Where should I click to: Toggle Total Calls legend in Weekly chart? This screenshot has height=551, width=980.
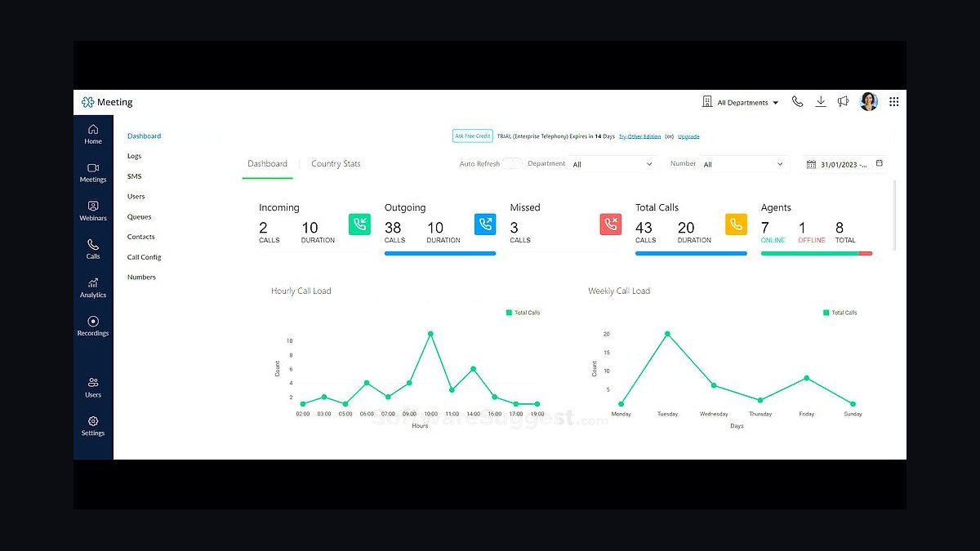click(840, 313)
